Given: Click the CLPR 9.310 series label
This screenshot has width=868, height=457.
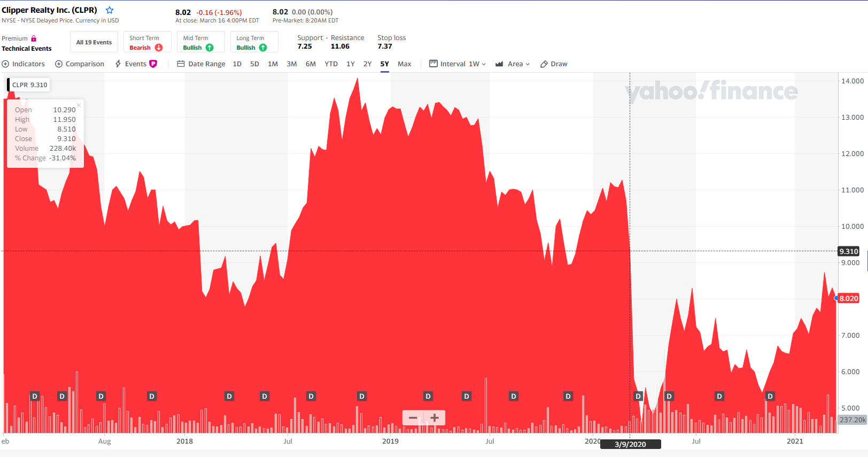Looking at the screenshot, I should tap(29, 84).
